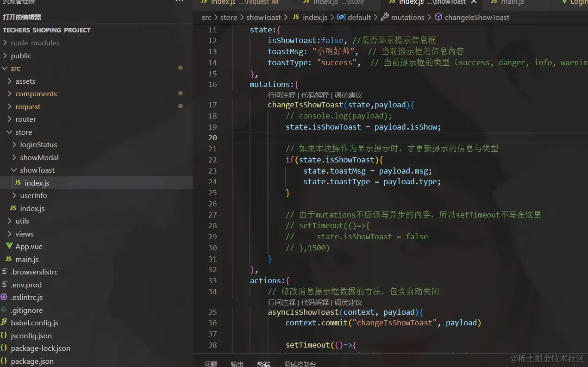This screenshot has width=588, height=367.
Task: Collapse the store folder
Action: pos(10,132)
